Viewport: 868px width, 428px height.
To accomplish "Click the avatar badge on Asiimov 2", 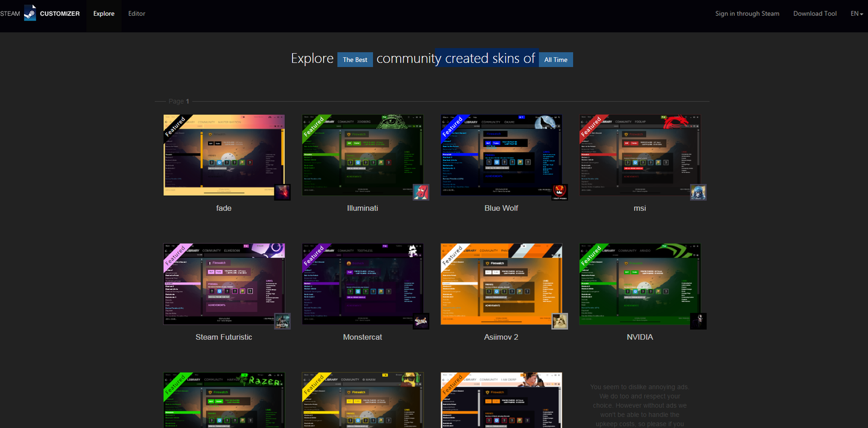I will point(559,321).
